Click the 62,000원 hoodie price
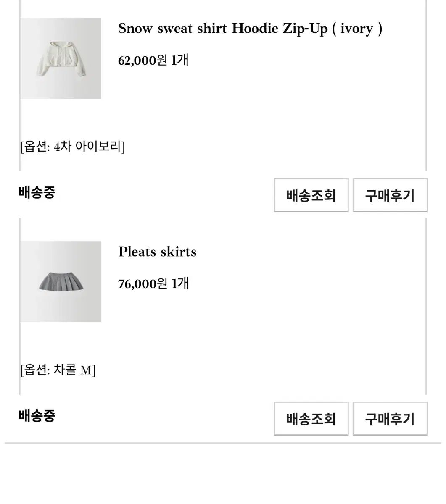The height and width of the screenshot is (504, 446). [x=143, y=60]
